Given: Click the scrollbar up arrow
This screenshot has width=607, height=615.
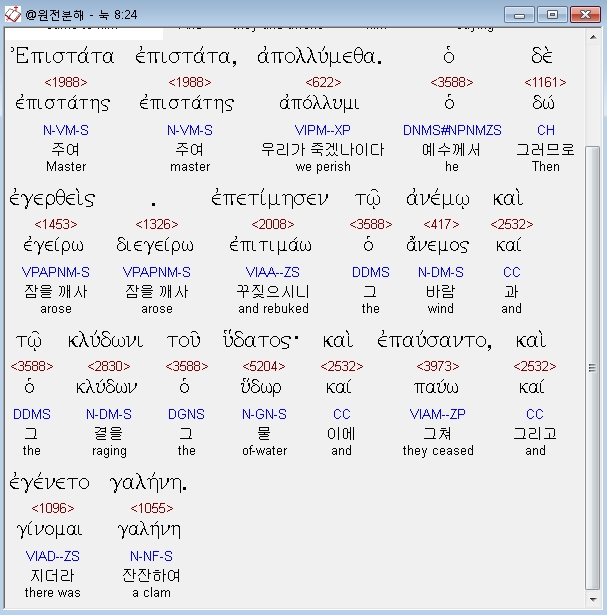Looking at the screenshot, I should [x=593, y=37].
